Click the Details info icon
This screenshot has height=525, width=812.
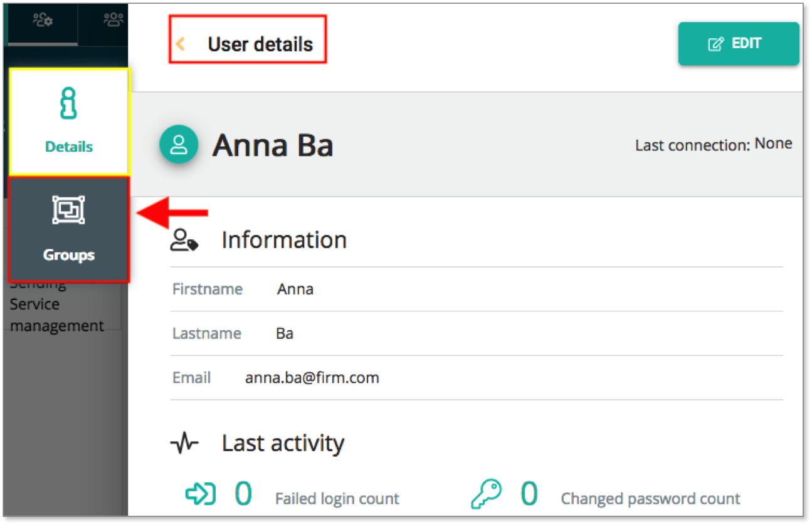[69, 104]
